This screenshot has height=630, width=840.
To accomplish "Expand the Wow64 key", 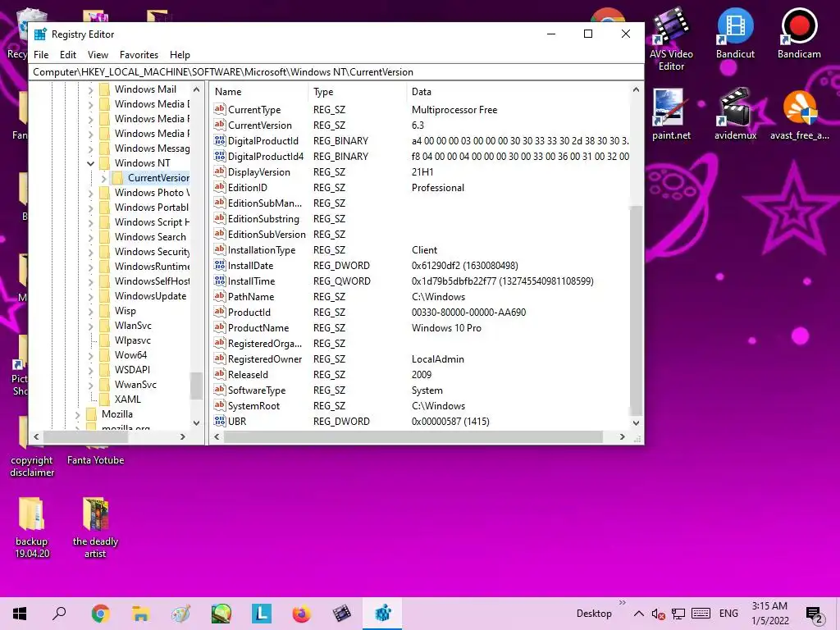I will [x=90, y=355].
